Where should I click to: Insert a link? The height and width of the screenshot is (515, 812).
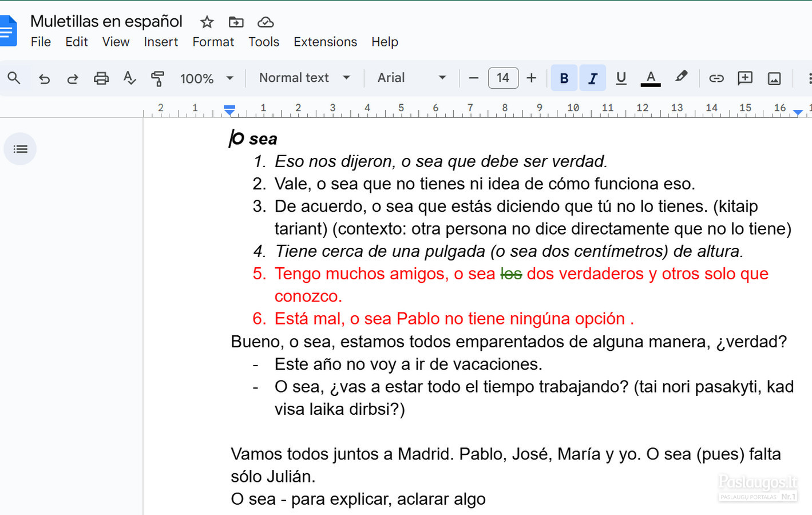tap(716, 78)
